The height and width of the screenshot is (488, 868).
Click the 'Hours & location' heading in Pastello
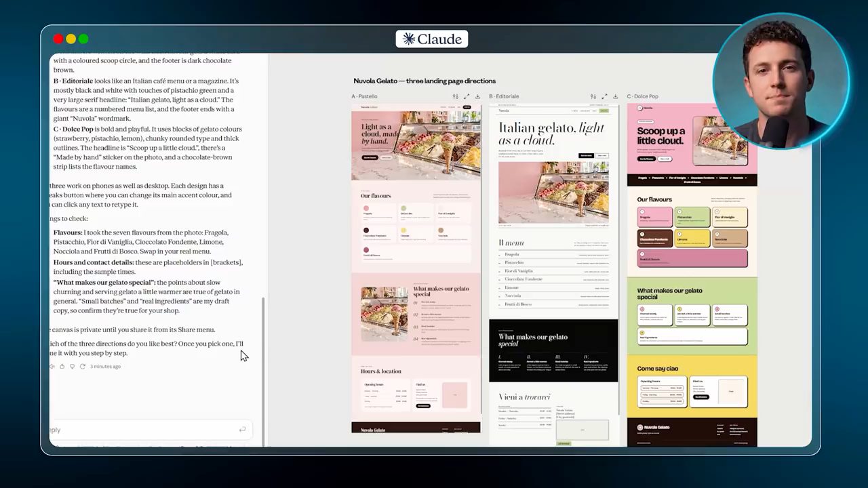(381, 371)
